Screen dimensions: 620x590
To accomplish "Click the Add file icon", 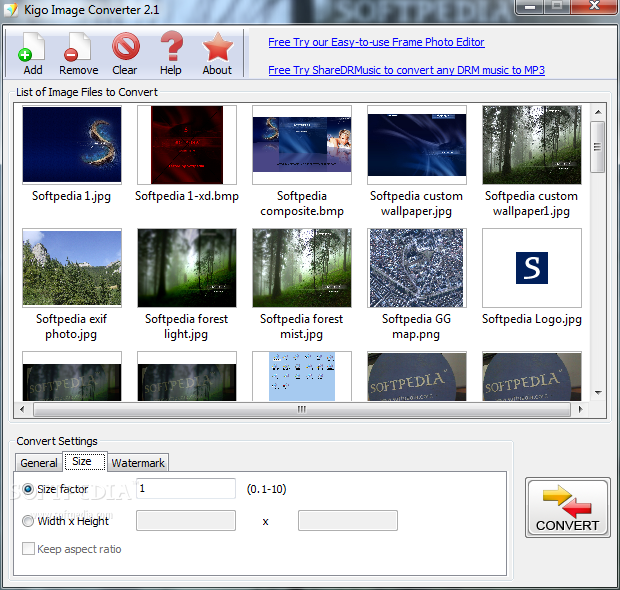I will 32,47.
